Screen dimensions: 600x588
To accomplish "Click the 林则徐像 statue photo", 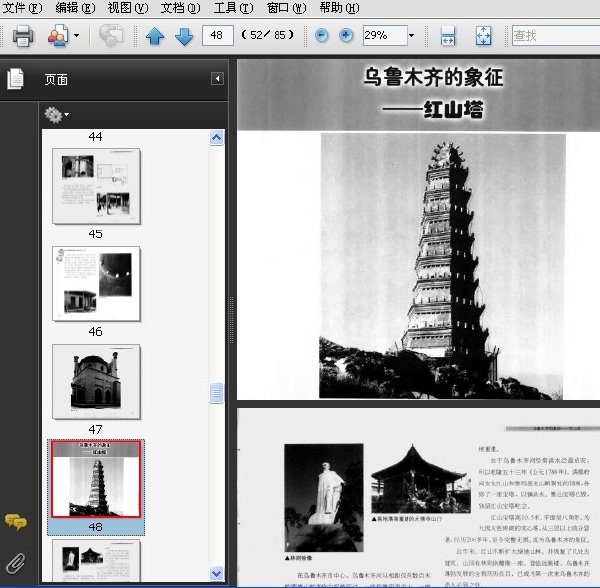I will [x=324, y=497].
